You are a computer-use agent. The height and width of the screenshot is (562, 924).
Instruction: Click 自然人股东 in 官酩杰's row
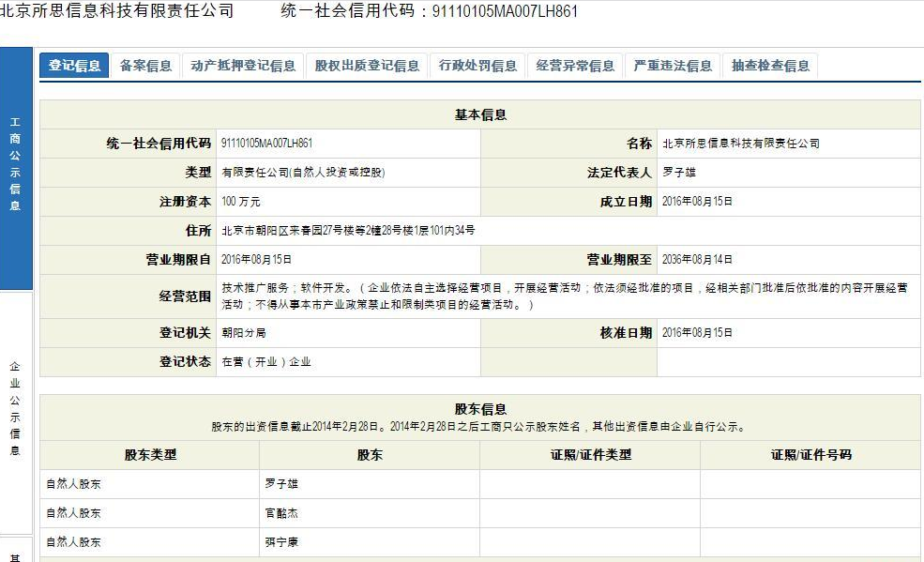[x=74, y=513]
